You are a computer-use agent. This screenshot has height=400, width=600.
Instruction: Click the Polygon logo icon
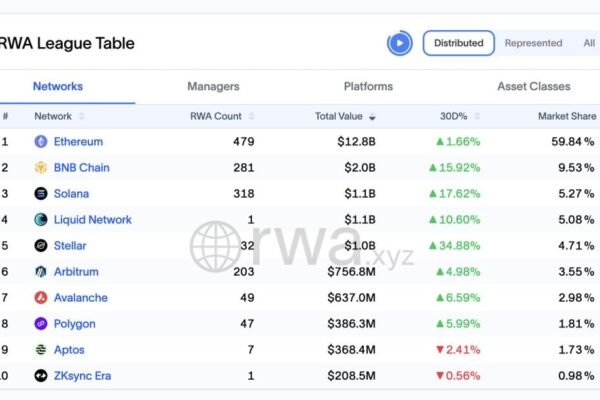click(x=41, y=324)
